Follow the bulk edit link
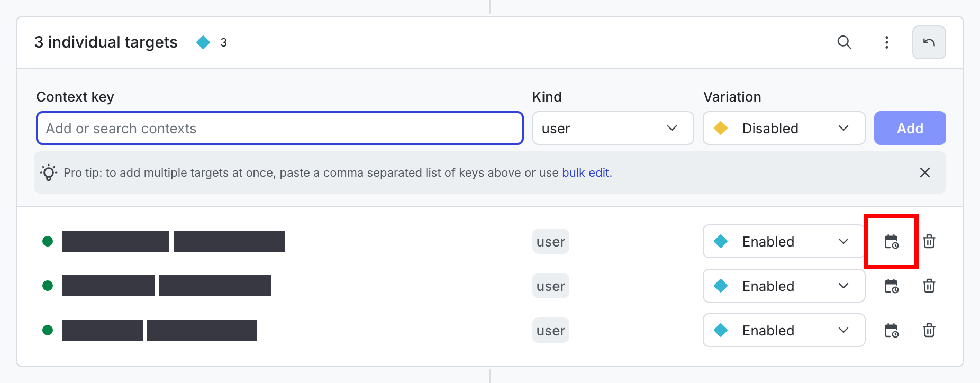Viewport: 980px width, 383px height. pyautogui.click(x=585, y=173)
